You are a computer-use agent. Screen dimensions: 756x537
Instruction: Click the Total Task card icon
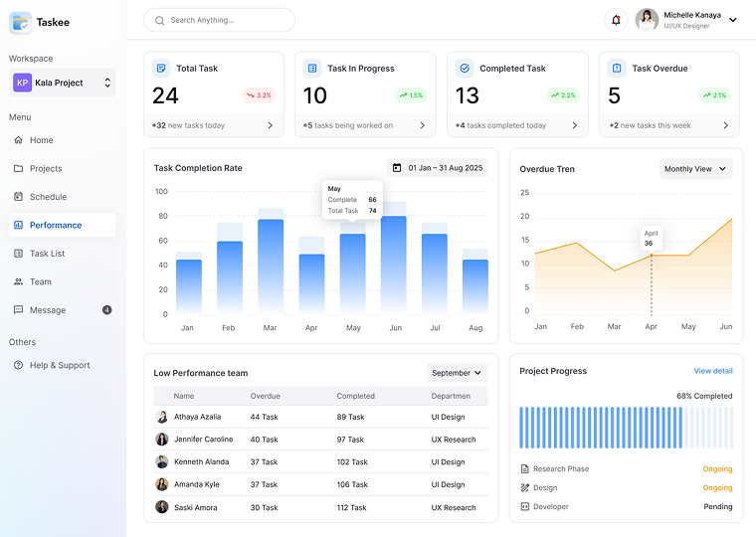click(x=161, y=68)
